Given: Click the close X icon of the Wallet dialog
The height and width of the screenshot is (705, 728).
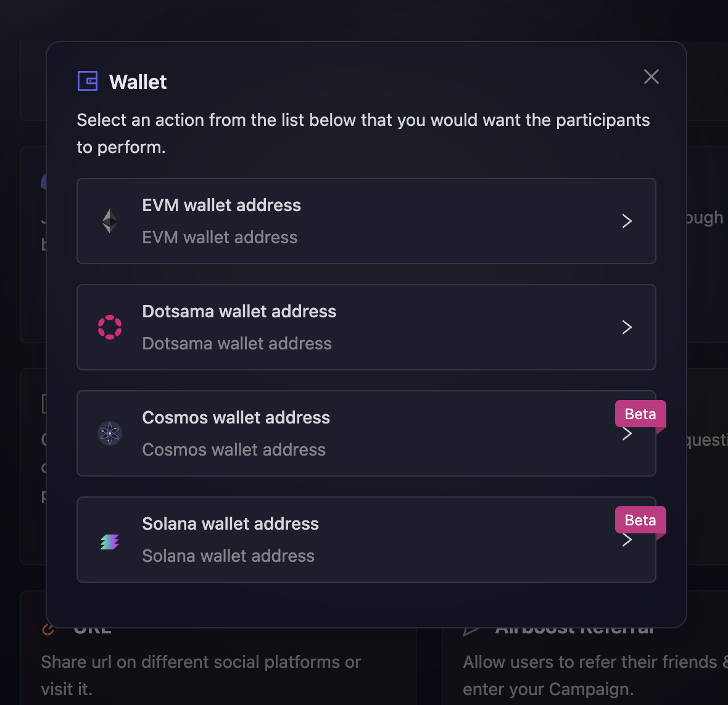Looking at the screenshot, I should [651, 77].
